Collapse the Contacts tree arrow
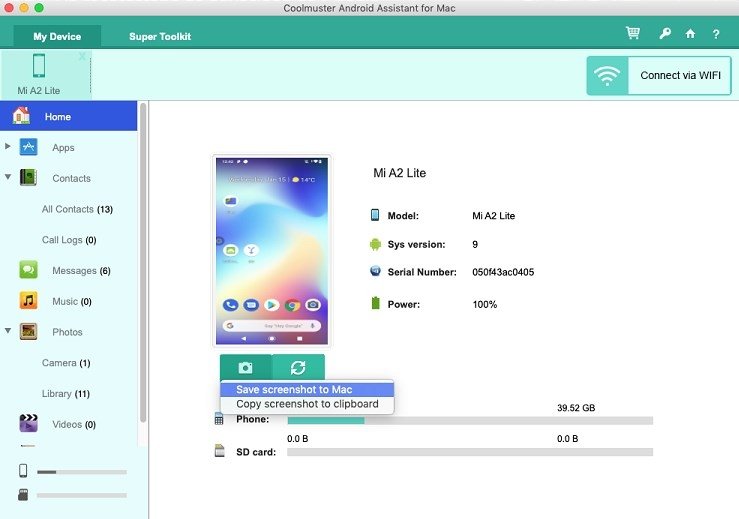This screenshot has width=739, height=519. 8,177
